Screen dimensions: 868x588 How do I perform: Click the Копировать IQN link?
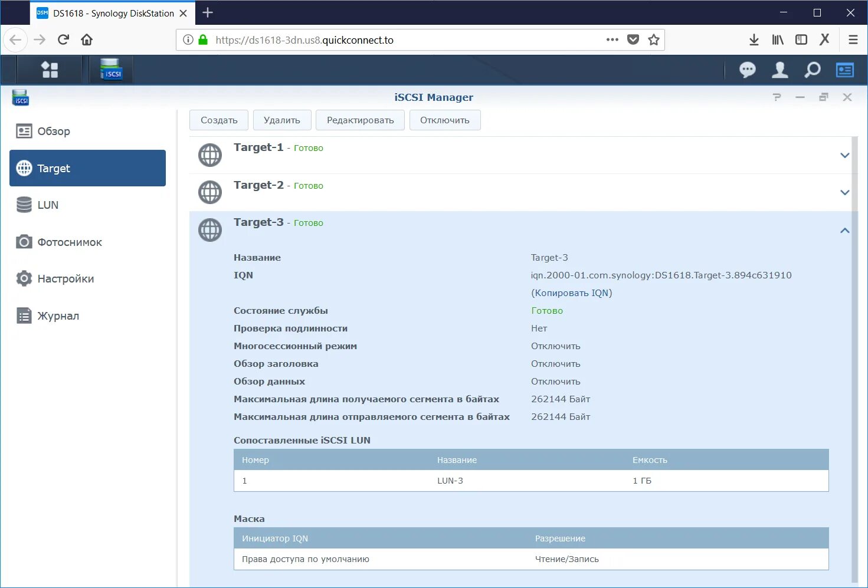[571, 293]
